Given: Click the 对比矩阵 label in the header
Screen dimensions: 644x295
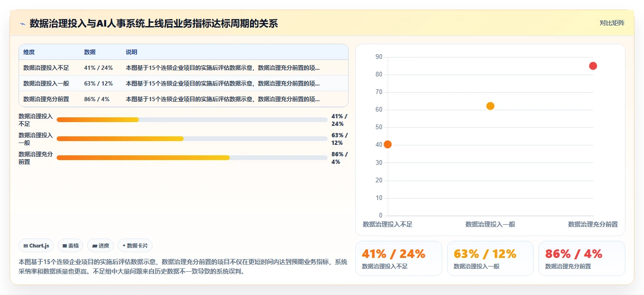Looking at the screenshot, I should click(x=612, y=23).
